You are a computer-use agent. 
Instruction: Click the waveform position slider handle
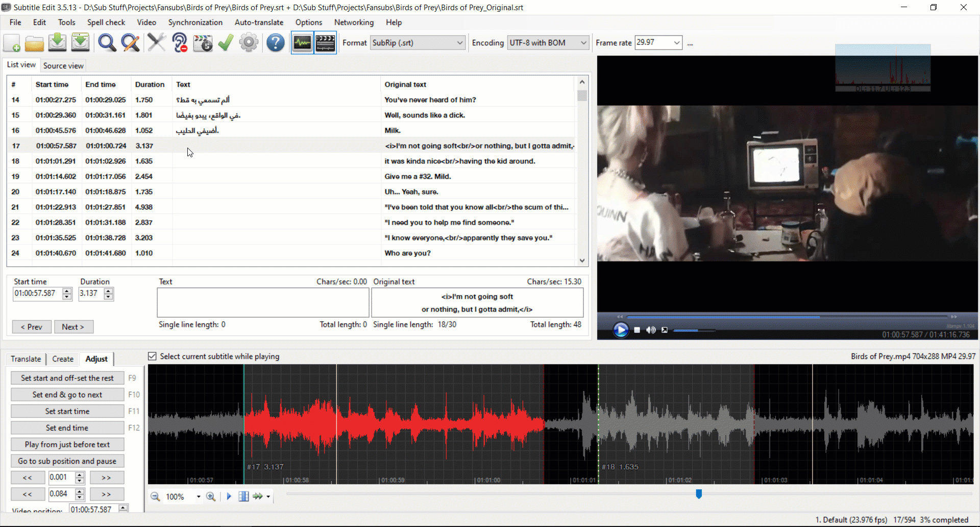(x=699, y=494)
